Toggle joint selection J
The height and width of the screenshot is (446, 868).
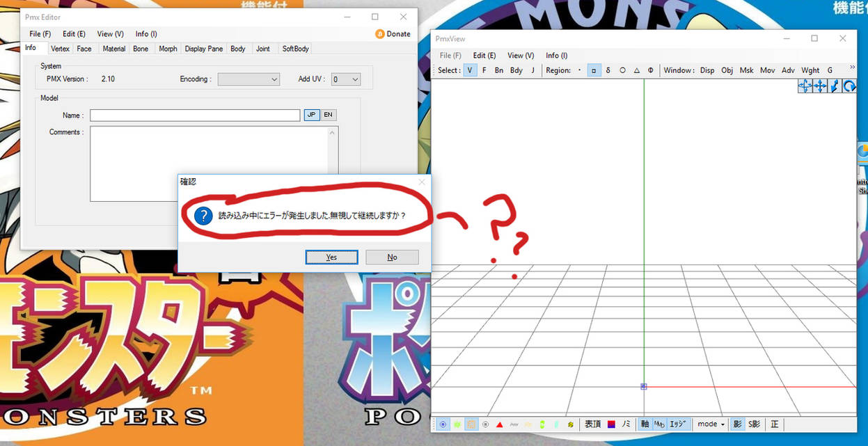coord(533,70)
